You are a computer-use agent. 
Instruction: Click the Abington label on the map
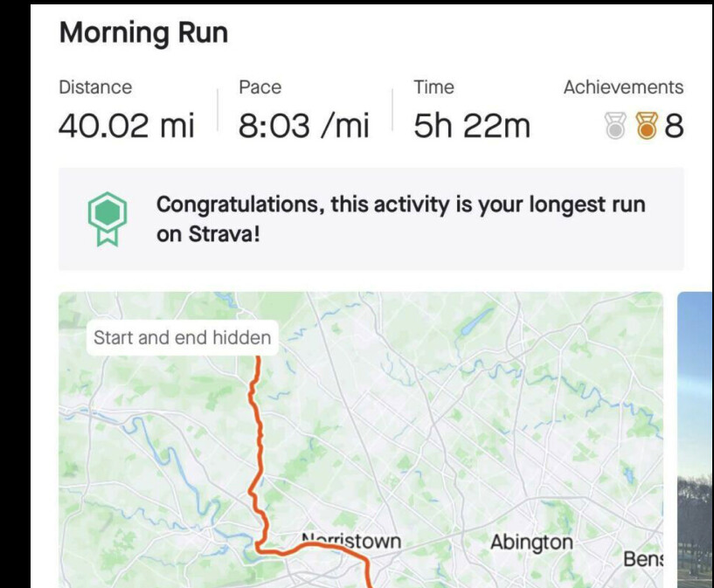tap(531, 543)
